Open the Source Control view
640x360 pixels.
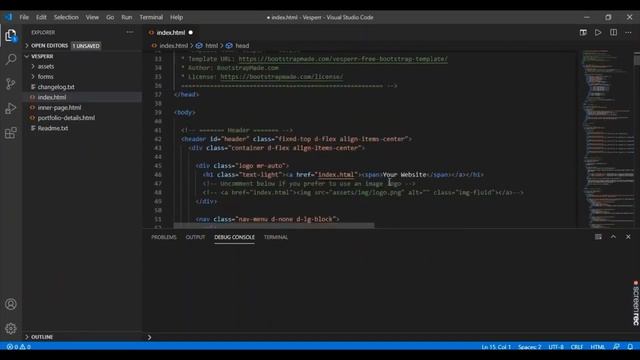11,84
